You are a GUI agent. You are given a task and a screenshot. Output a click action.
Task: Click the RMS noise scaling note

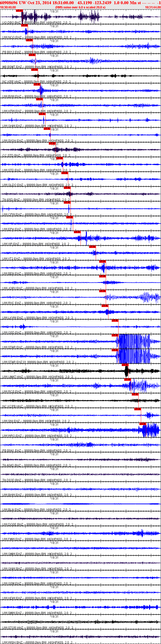pos(80,7)
